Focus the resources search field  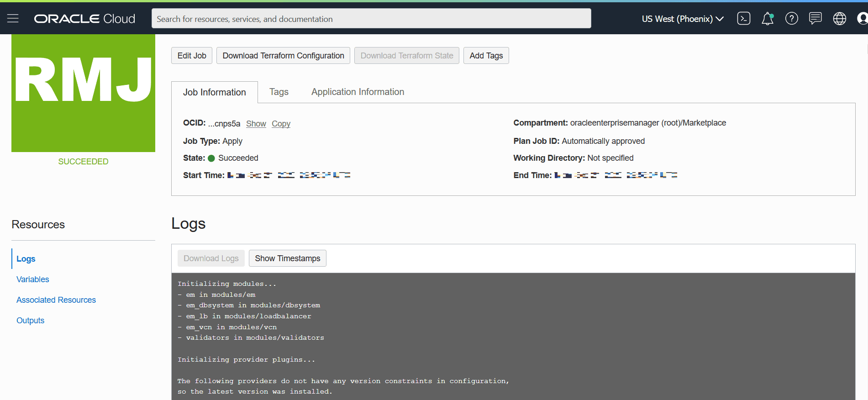(371, 19)
